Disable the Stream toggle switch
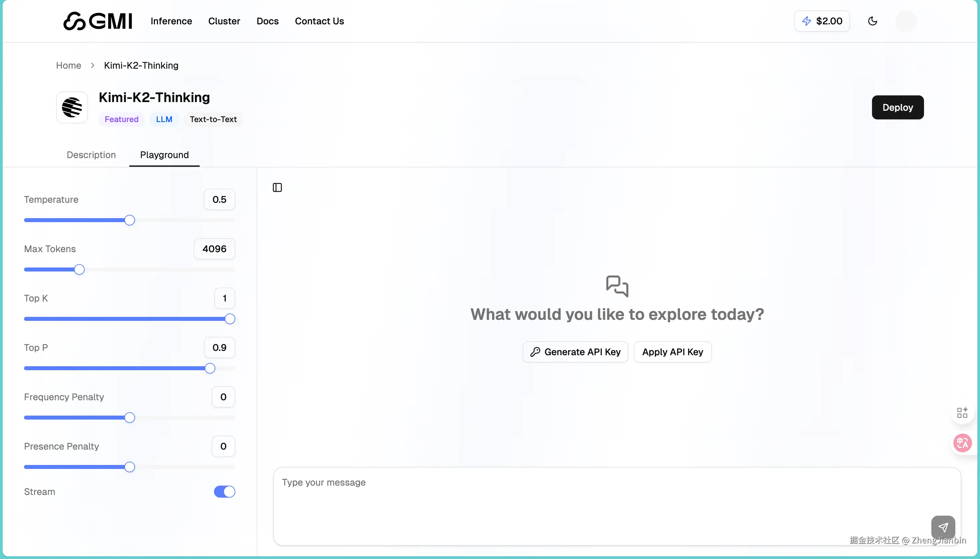Image resolution: width=980 pixels, height=559 pixels. pyautogui.click(x=224, y=492)
